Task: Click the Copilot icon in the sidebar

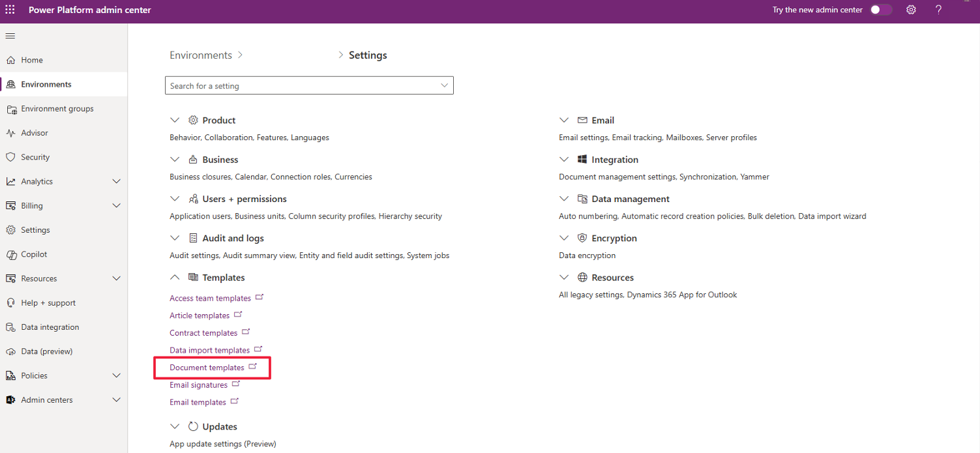Action: tap(10, 254)
